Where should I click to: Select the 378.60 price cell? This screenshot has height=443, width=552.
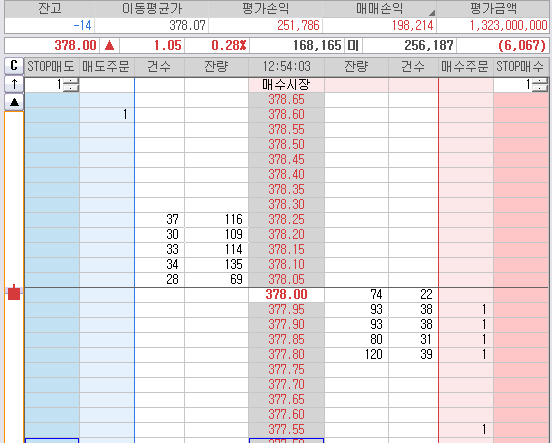click(x=286, y=115)
